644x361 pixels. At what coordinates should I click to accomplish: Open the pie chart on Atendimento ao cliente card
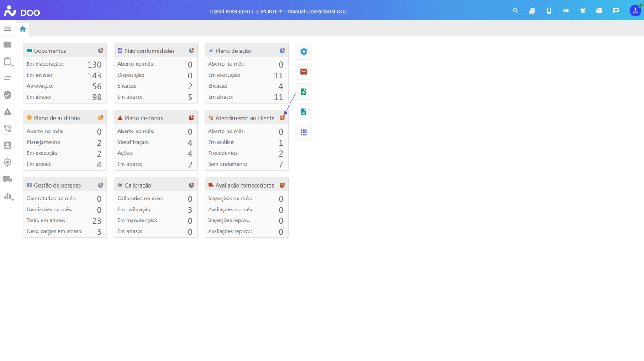(x=282, y=118)
